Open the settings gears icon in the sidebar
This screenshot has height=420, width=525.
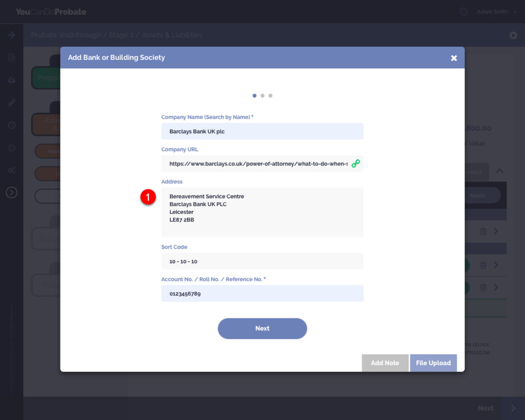(x=11, y=170)
